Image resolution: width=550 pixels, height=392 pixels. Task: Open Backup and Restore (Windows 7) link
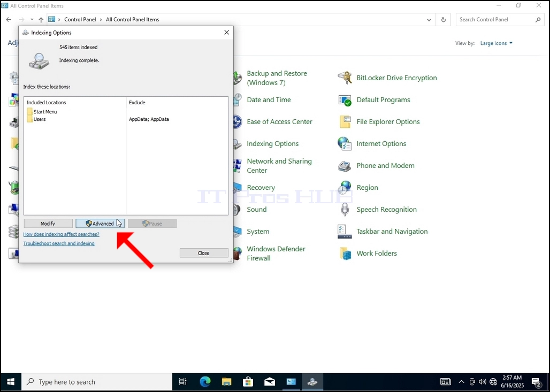pyautogui.click(x=277, y=78)
